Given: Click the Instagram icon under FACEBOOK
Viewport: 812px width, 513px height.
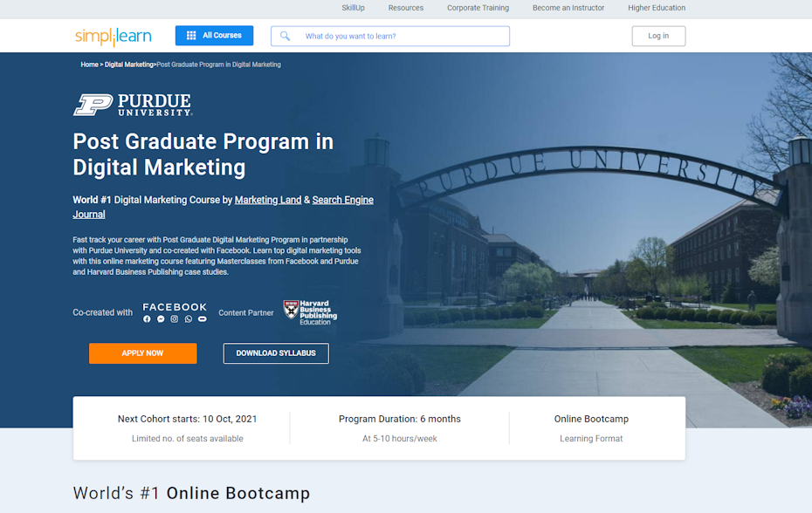Looking at the screenshot, I should [x=175, y=319].
